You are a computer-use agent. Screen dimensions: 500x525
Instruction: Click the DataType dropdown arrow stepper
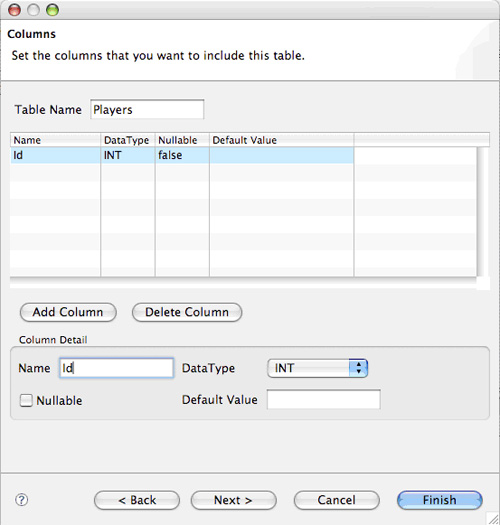click(x=358, y=368)
